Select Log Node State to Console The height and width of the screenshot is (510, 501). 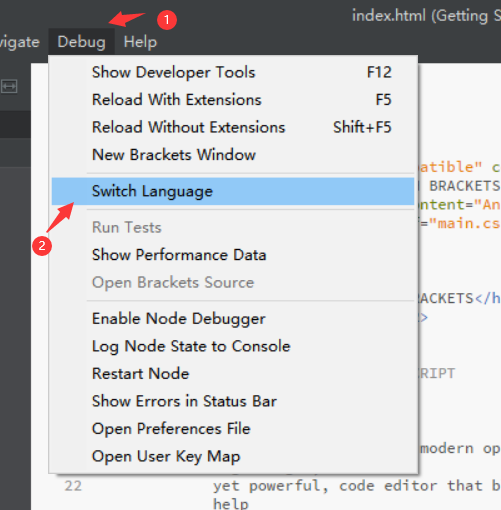coord(233,346)
